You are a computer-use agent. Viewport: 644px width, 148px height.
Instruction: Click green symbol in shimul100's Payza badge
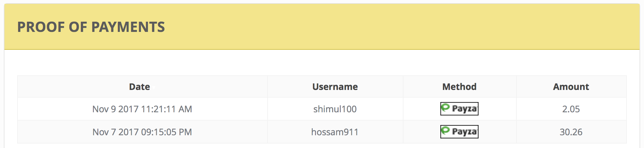(x=445, y=108)
